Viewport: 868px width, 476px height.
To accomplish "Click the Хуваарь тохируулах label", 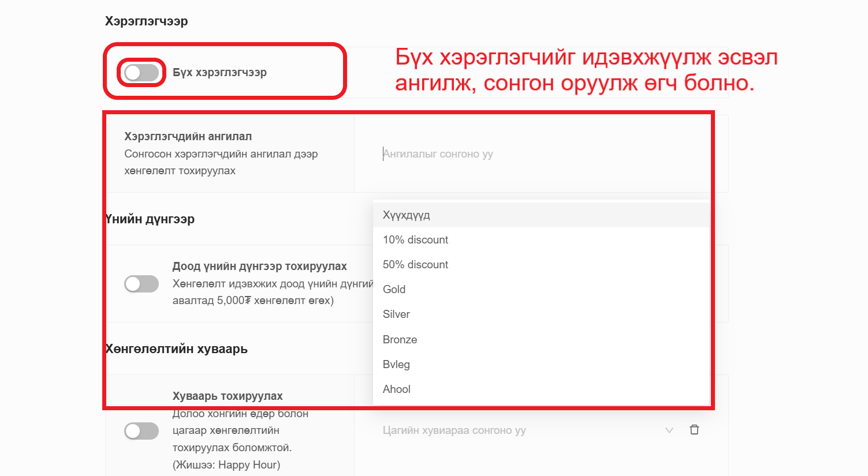I will pyautogui.click(x=228, y=396).
